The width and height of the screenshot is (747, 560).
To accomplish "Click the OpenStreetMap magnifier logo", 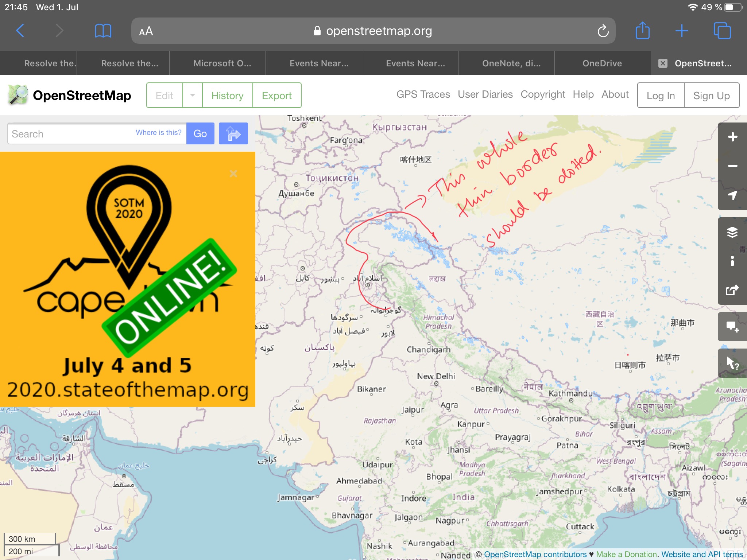I will 18,95.
